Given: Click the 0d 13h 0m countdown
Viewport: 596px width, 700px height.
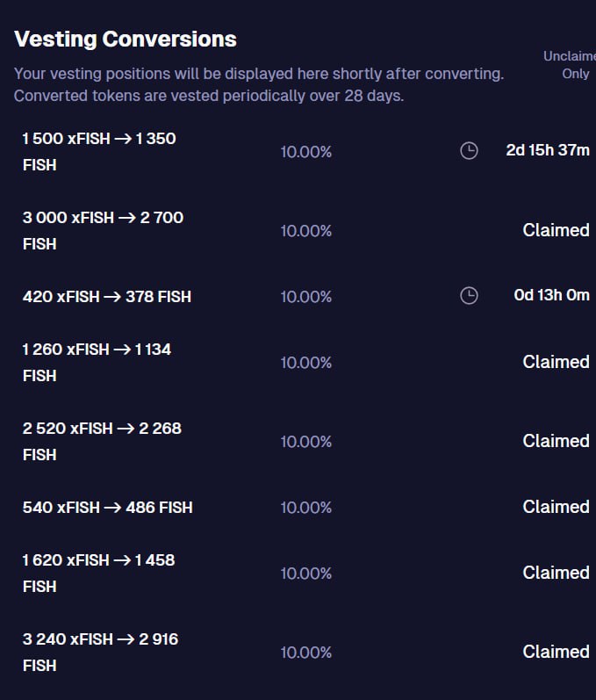Looking at the screenshot, I should pyautogui.click(x=551, y=295).
